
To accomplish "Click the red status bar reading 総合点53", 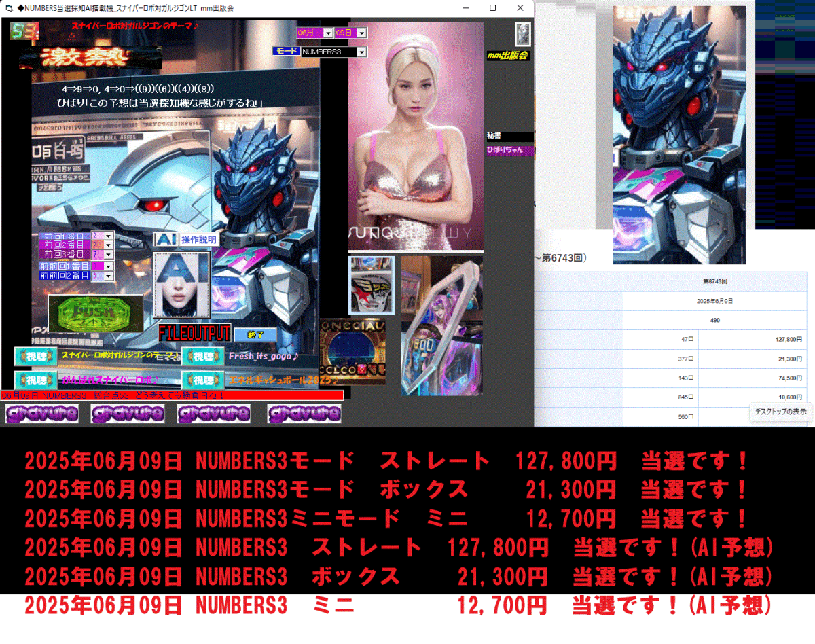I will click(173, 395).
